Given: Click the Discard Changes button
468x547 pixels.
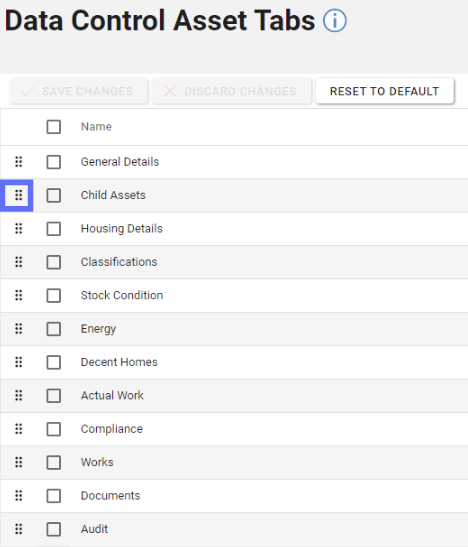Looking at the screenshot, I should coord(232,91).
